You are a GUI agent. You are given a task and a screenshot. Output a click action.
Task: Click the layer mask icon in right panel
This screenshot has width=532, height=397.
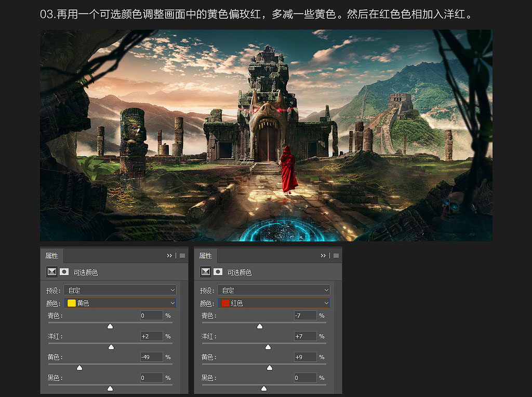[x=218, y=272]
